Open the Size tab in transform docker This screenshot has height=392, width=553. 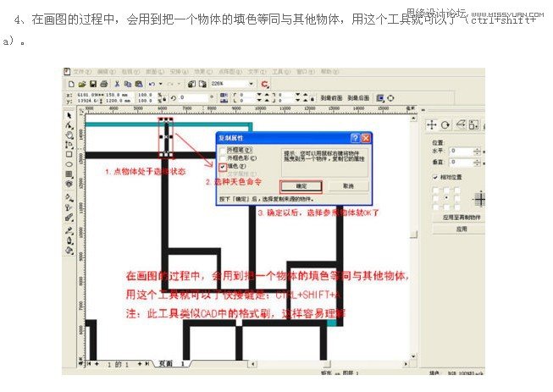point(473,124)
